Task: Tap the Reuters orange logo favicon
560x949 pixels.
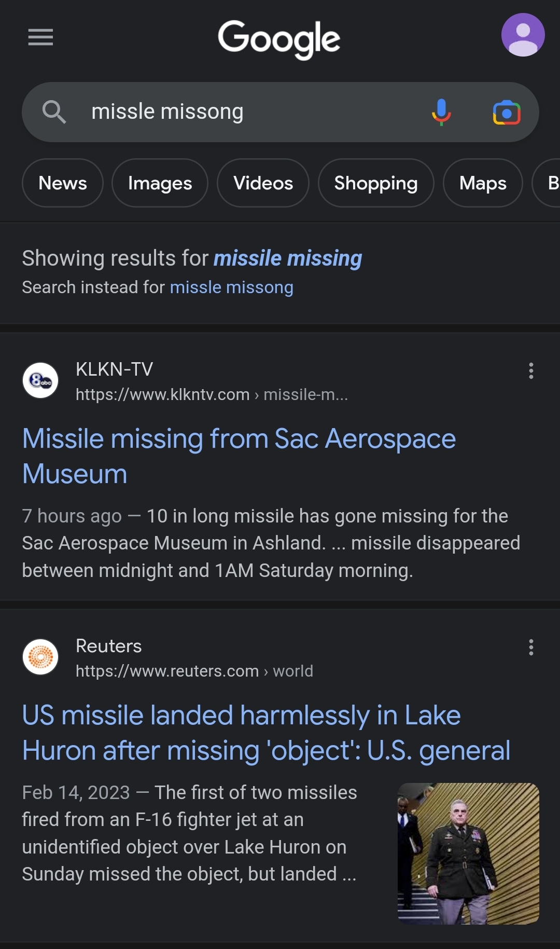Action: click(x=40, y=657)
